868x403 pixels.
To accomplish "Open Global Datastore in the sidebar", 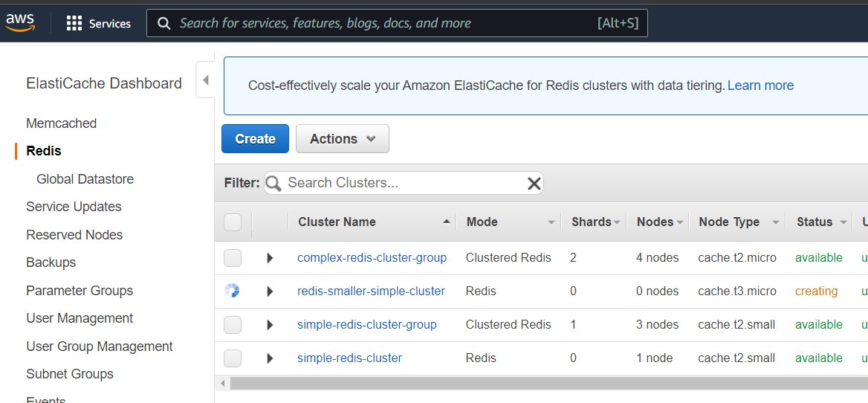I will 85,178.
